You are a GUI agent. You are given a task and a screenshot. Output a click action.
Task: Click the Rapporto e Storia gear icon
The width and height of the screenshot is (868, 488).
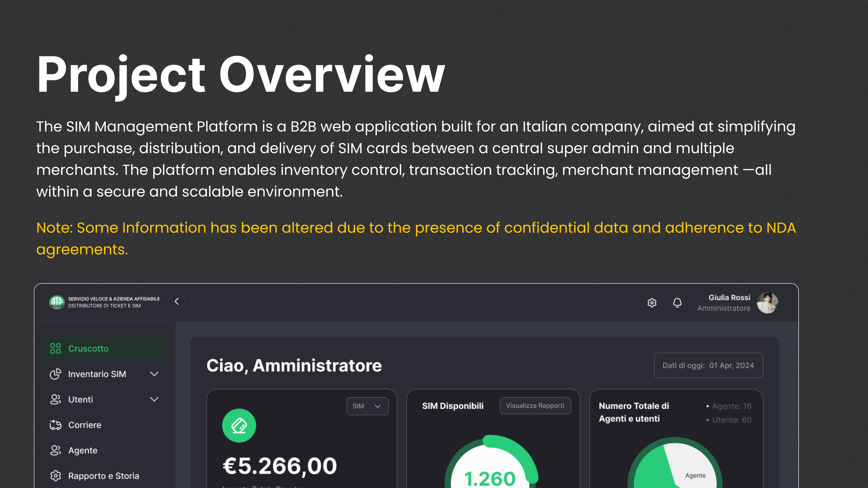click(55, 476)
